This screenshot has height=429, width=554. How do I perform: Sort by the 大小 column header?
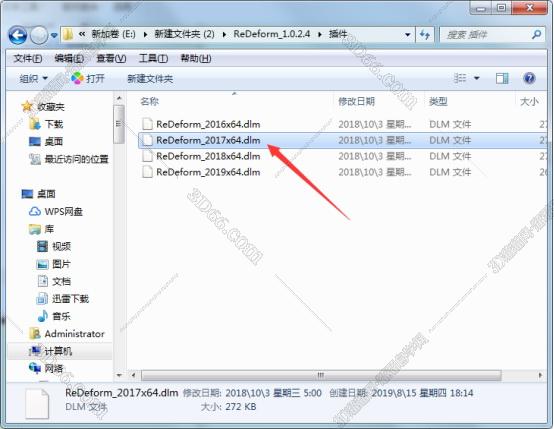tap(529, 102)
